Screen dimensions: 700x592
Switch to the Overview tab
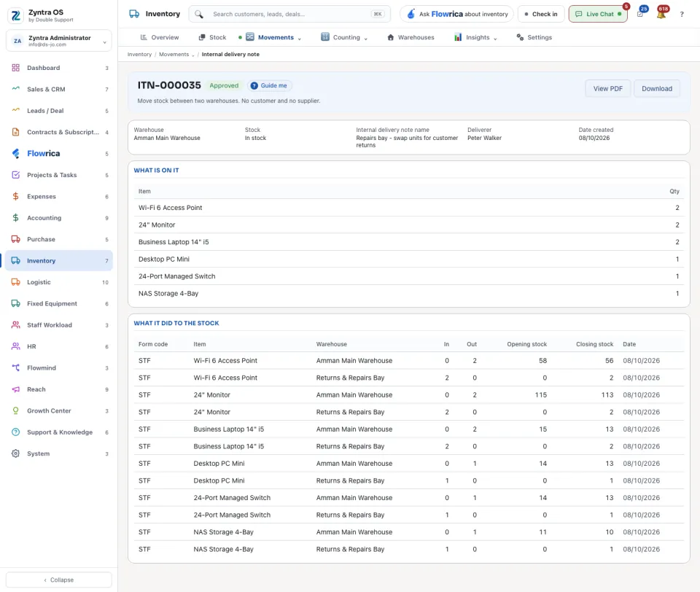pos(160,37)
